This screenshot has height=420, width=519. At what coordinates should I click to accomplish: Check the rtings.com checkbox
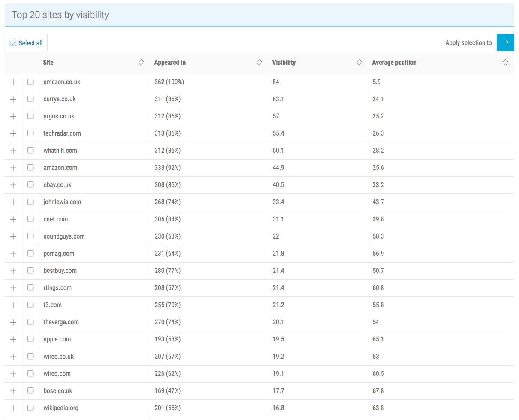(x=30, y=287)
